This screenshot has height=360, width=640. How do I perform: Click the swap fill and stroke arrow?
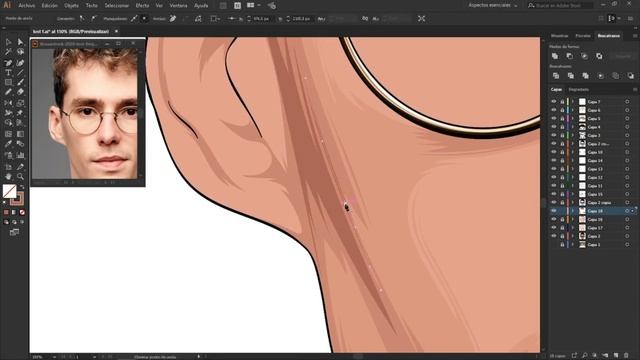click(22, 187)
